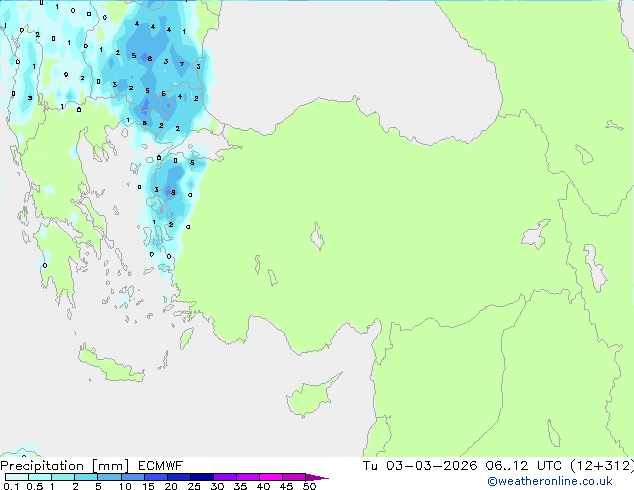Click the legend label "40"

coord(263,486)
